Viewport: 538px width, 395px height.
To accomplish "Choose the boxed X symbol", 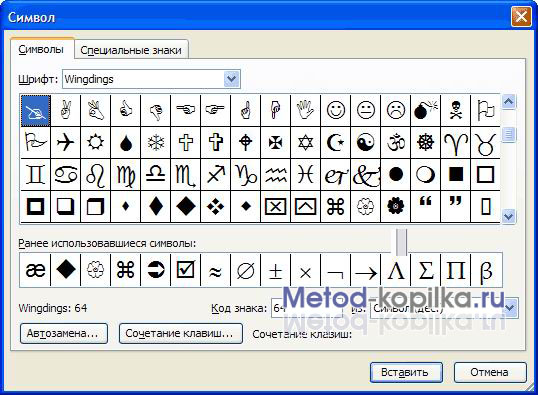I will point(276,207).
